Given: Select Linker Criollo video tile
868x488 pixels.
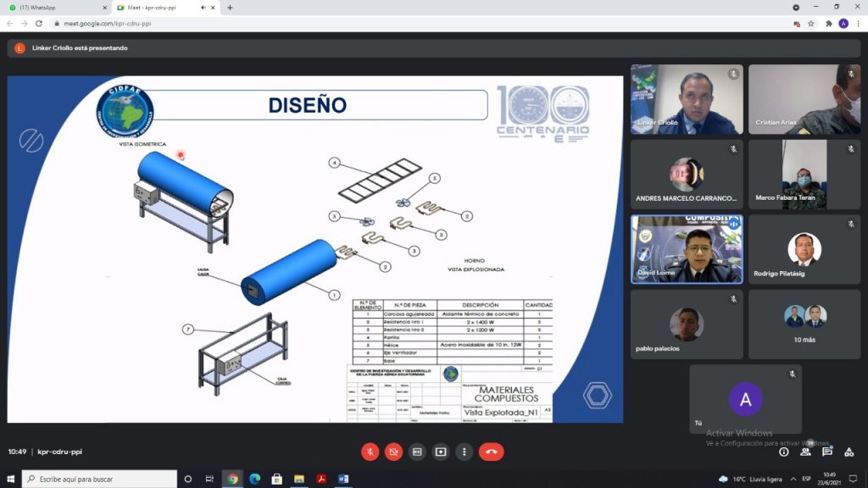Looking at the screenshot, I should click(687, 99).
